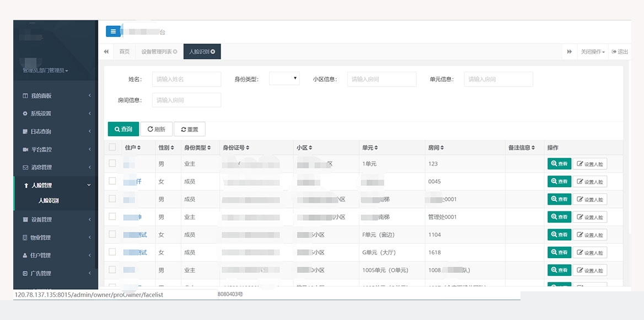This screenshot has width=644, height=320.
Task: Open the 关闭操作 dropdown menu
Action: coord(592,52)
